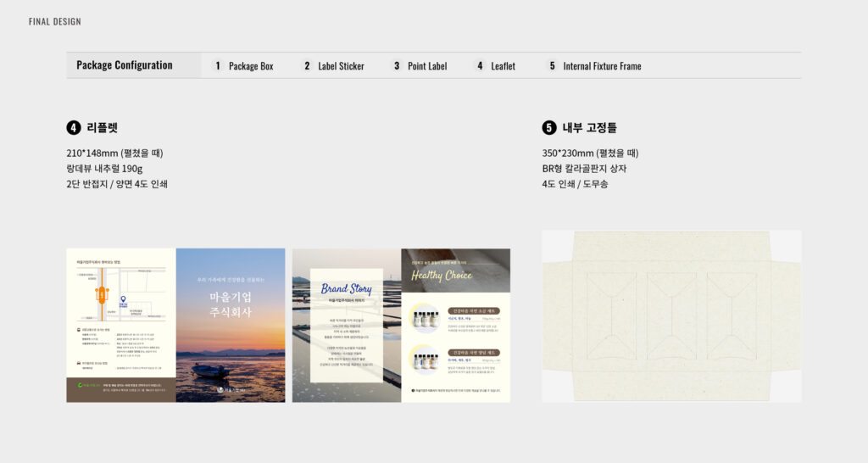Open the Label Sticker tab
The height and width of the screenshot is (463, 868).
[341, 66]
